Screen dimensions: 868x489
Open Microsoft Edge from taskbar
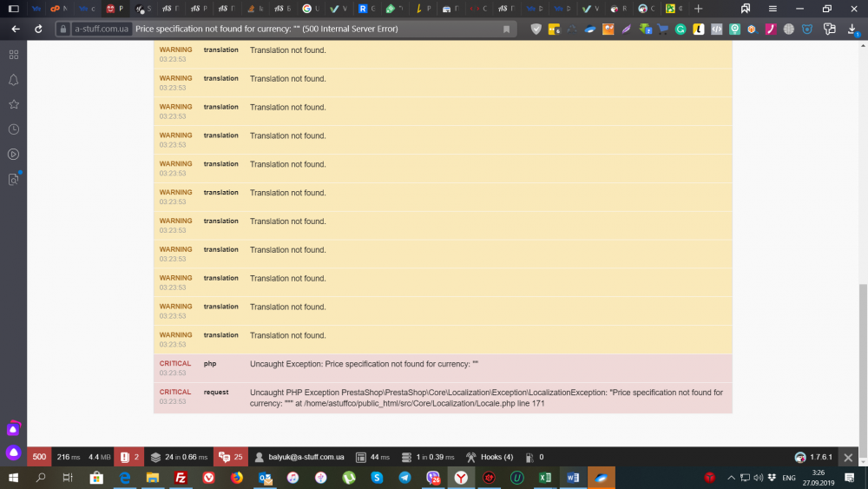click(124, 478)
